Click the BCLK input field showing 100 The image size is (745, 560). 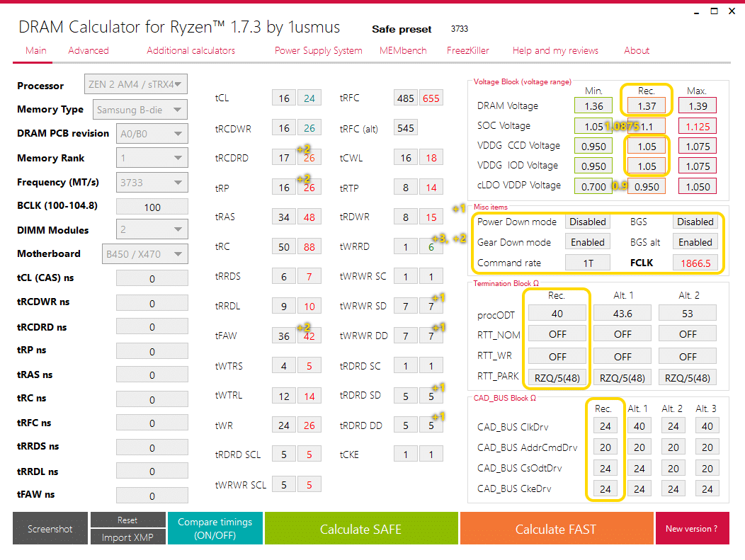tap(152, 207)
